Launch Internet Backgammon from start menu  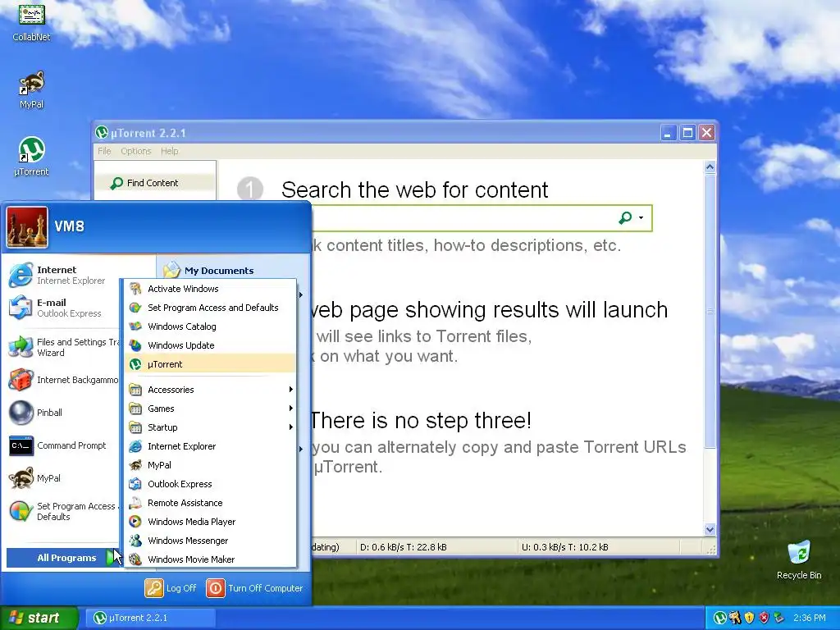coord(63,380)
